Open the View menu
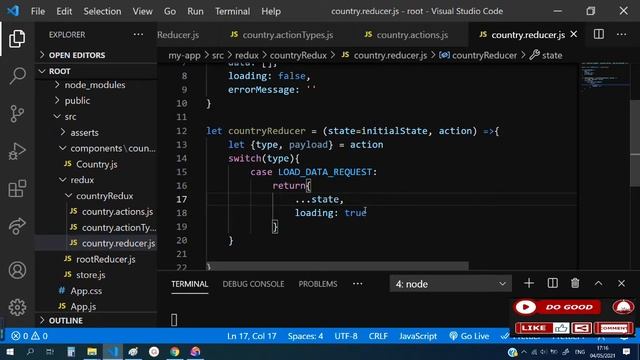The height and width of the screenshot is (360, 640). pos(142,11)
